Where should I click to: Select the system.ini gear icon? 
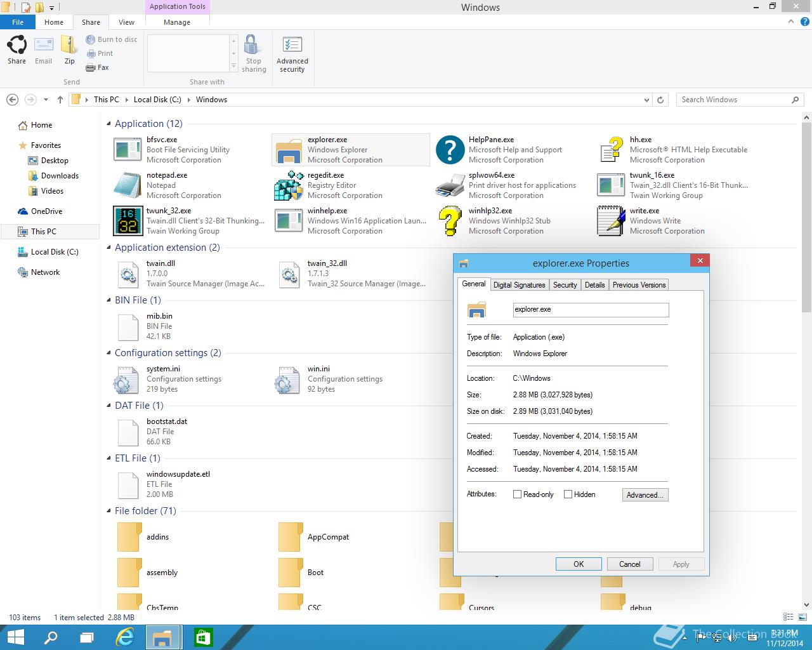point(126,380)
